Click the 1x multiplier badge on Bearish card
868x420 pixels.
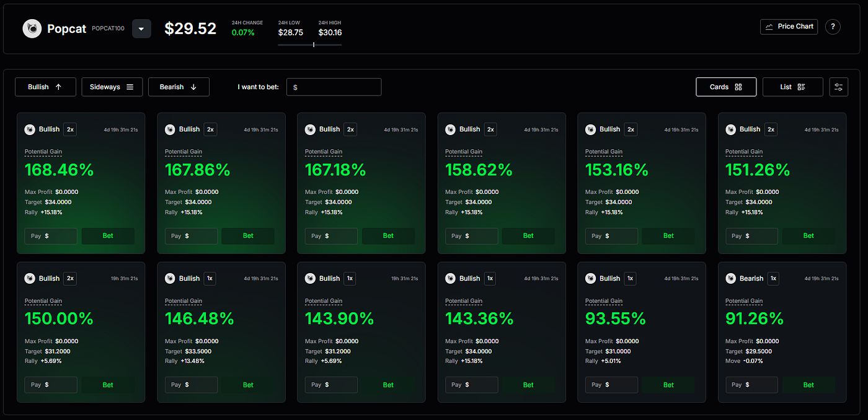pos(773,279)
